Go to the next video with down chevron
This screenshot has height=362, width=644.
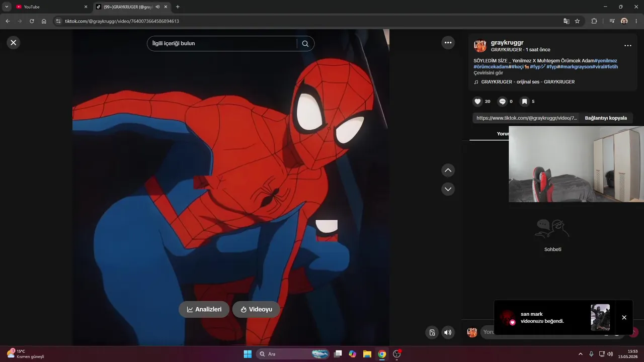[448, 189]
